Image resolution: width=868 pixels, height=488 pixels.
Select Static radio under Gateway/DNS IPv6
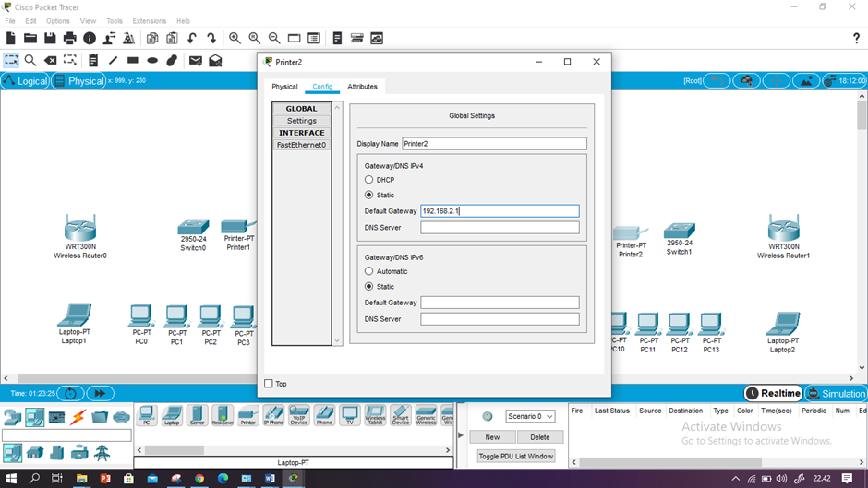(368, 287)
